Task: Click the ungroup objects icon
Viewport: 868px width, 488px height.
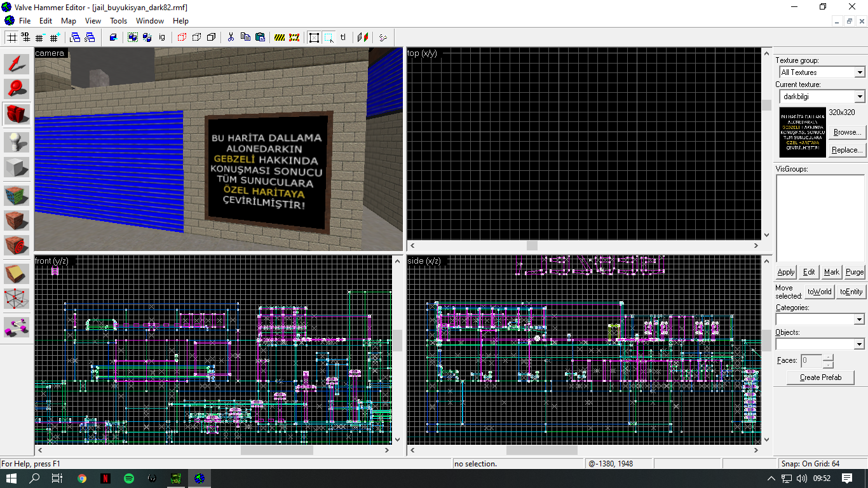Action: 147,37
